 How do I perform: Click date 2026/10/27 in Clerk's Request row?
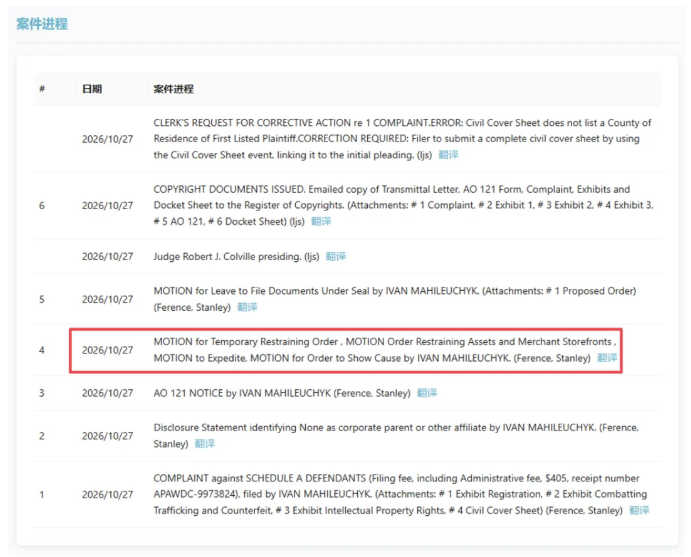tap(108, 139)
